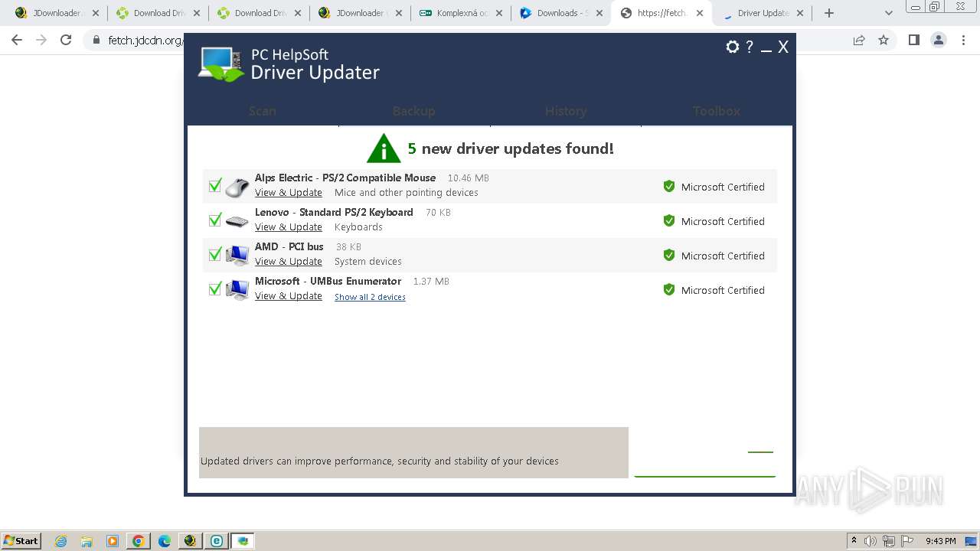
Task: Open the Windows Start menu
Action: coord(21,541)
